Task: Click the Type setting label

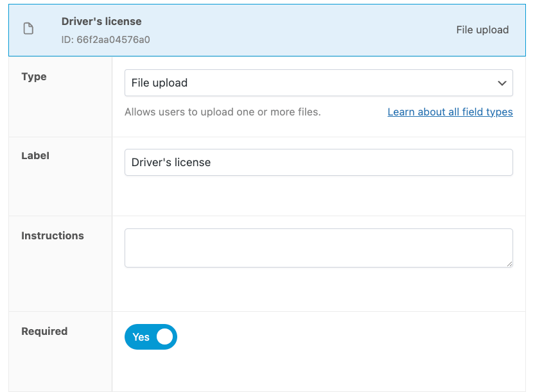Action: (34, 77)
